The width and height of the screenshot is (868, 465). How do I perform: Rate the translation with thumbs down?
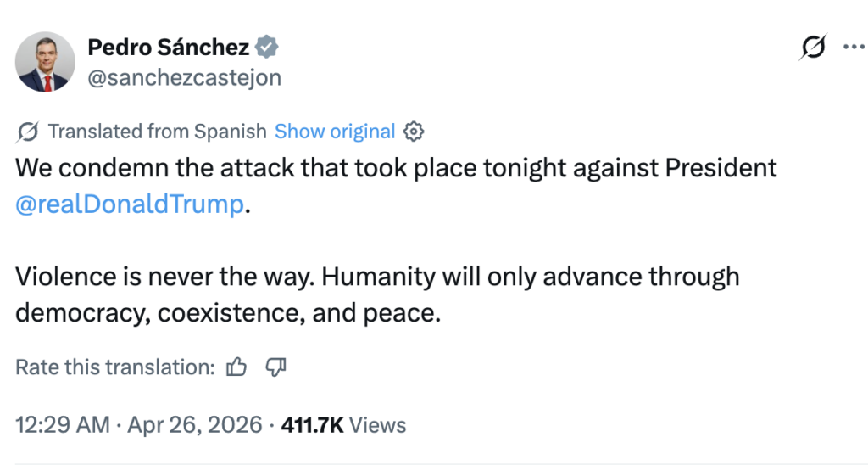(x=276, y=367)
